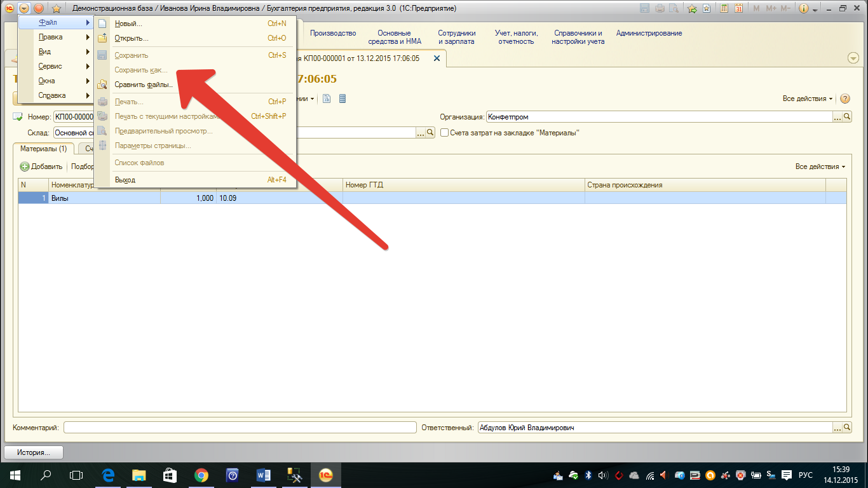Click greyed Предварительный просмотр... entry
Viewport: 868px width, 488px height.
[x=195, y=131]
